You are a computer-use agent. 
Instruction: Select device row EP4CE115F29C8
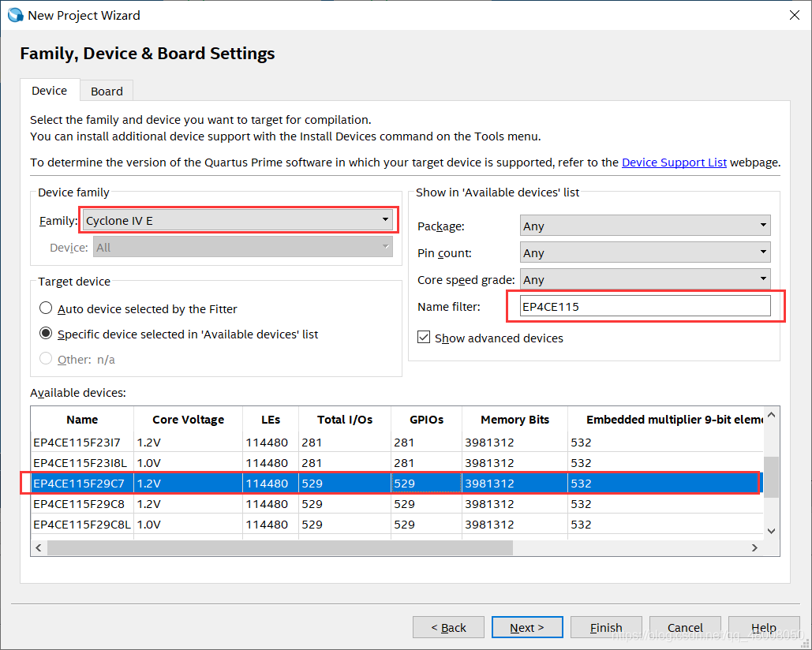(397, 503)
